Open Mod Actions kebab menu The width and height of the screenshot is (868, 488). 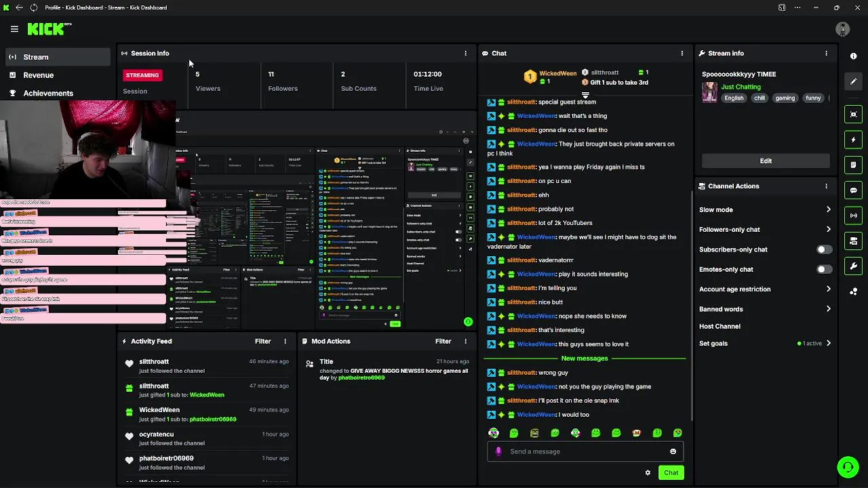tap(465, 341)
